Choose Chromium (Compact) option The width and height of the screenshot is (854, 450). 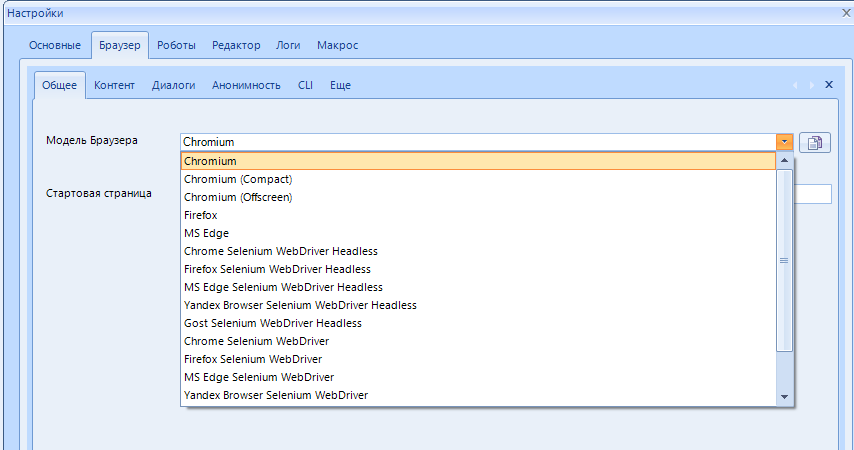(478, 179)
